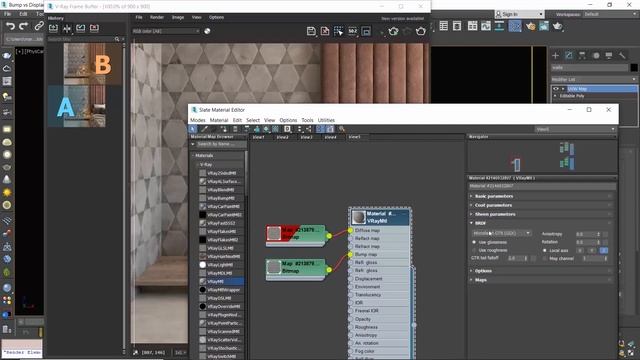Click the black object color swatch in command panel
640x360 pixels.
coord(633,68)
